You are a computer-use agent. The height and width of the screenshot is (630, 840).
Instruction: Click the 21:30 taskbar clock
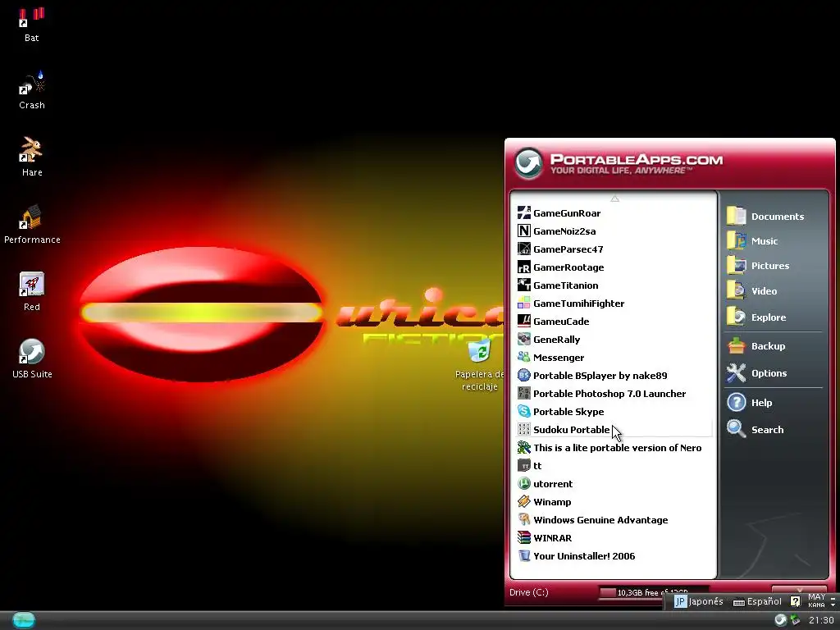click(x=821, y=620)
